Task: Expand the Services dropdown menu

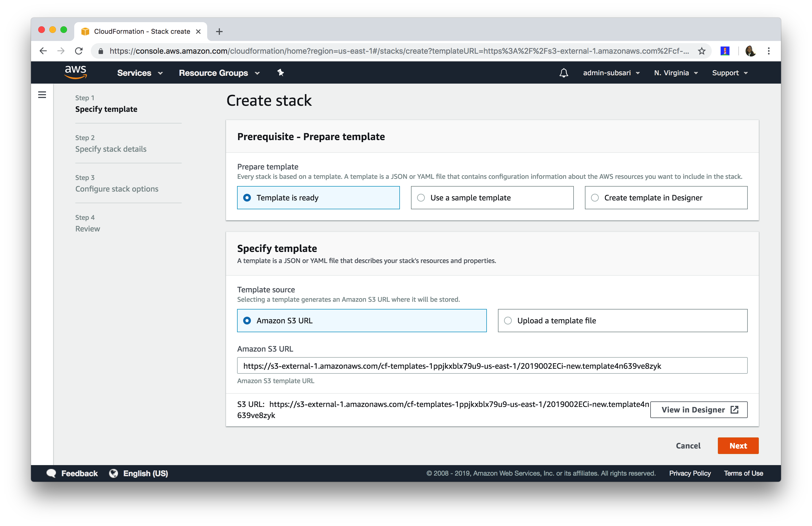Action: pos(140,73)
